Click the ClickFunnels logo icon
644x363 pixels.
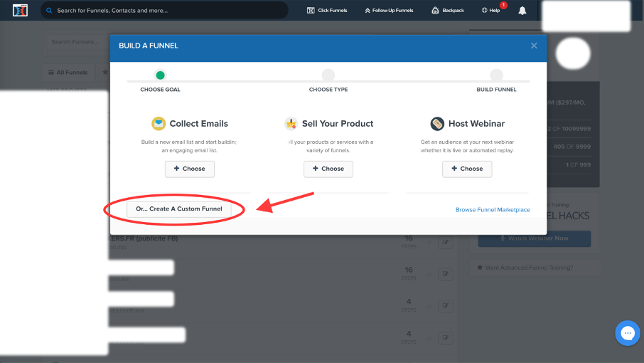tap(20, 10)
